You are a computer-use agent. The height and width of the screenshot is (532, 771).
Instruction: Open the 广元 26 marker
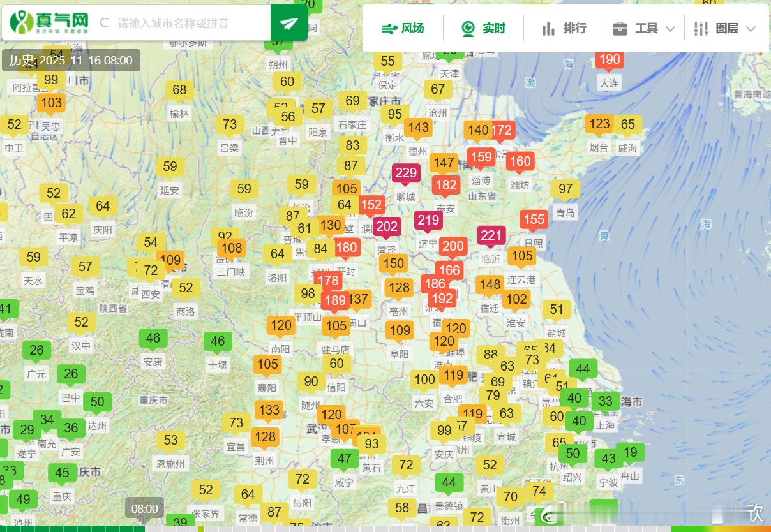click(36, 351)
